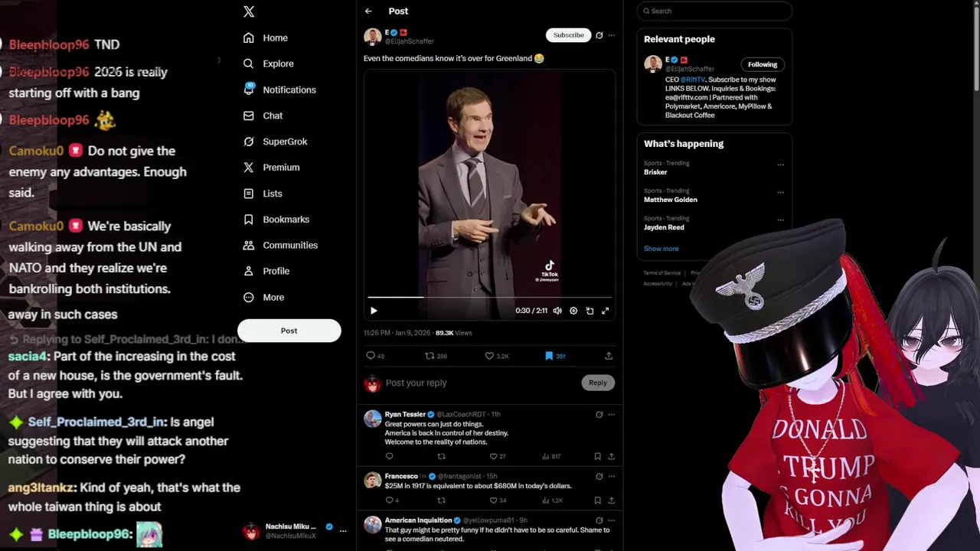This screenshot has width=980, height=551.
Task: Click the X logo icon
Action: pyautogui.click(x=249, y=11)
